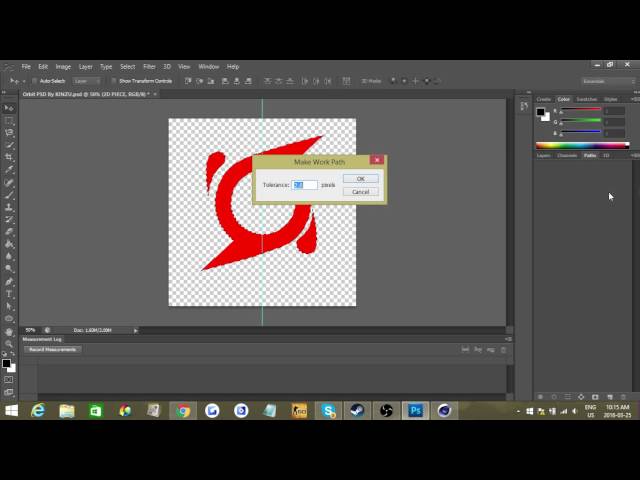Enable Show Transform Controls checkbox
The width and height of the screenshot is (640, 480).
coord(114,81)
